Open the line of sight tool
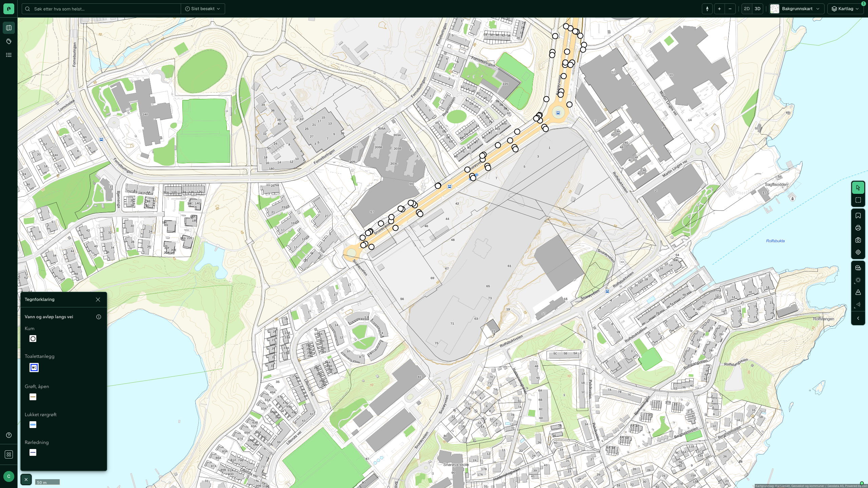 tap(858, 304)
